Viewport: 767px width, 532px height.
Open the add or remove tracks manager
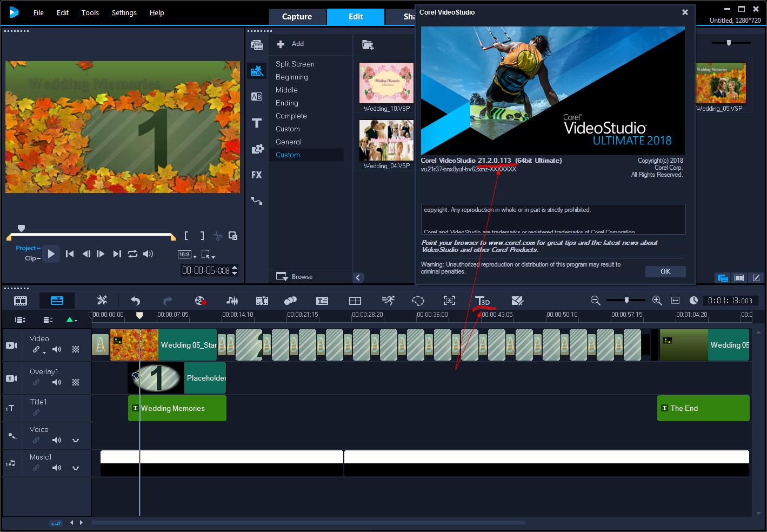[48, 320]
